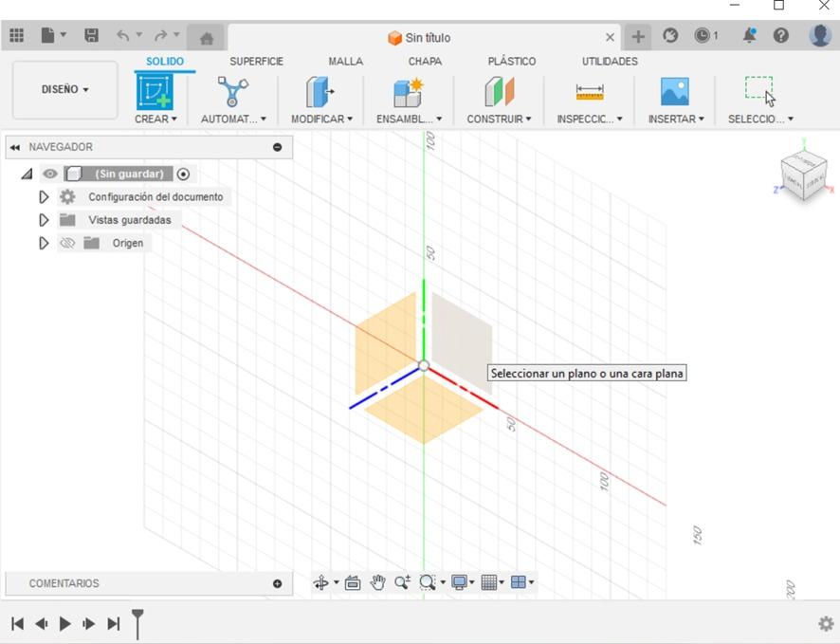Open the File menu icon
This screenshot has width=840, height=644.
point(47,36)
